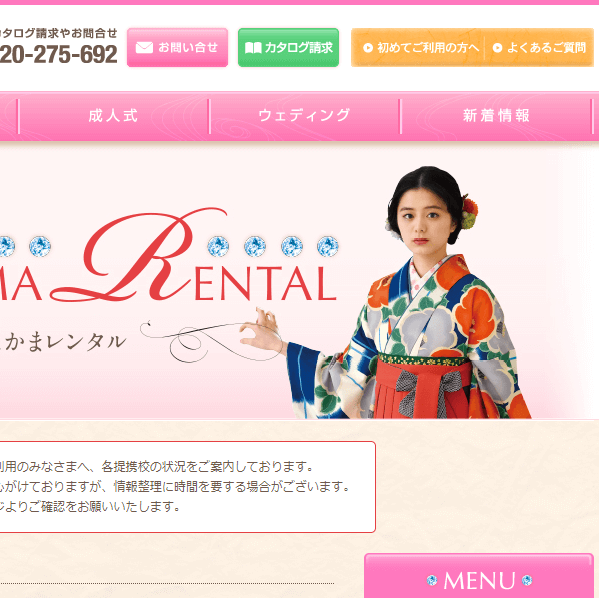599x598 pixels.
Task: Open the 成人式 navigation tab
Action: tap(113, 116)
